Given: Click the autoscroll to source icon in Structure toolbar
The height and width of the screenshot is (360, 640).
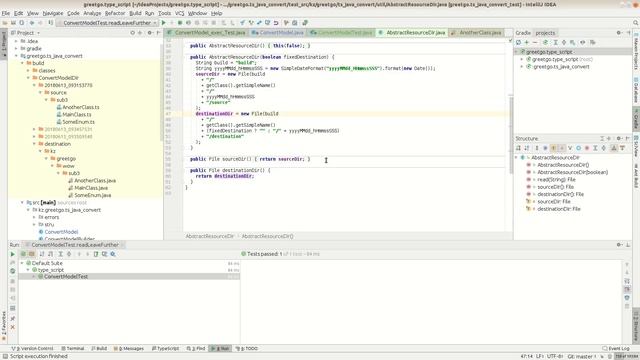Looking at the screenshot, I should coord(613,148).
